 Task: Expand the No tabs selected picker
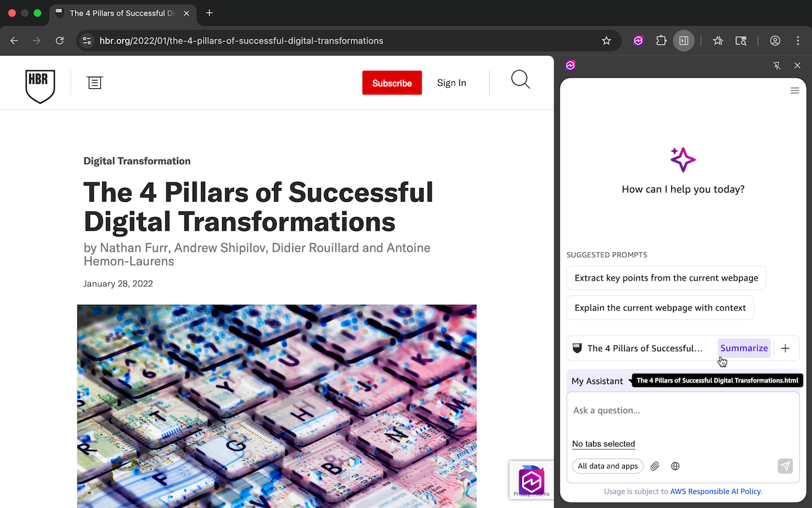tap(603, 444)
